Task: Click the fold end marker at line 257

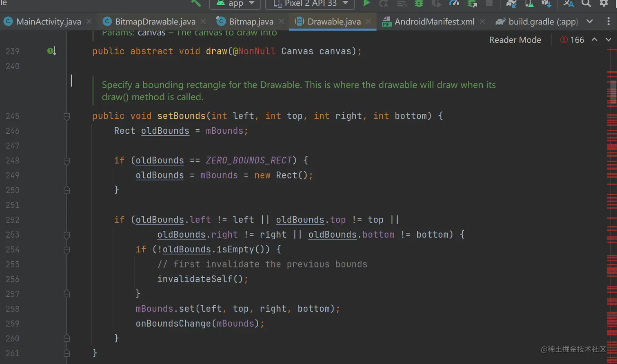Action: pyautogui.click(x=67, y=294)
